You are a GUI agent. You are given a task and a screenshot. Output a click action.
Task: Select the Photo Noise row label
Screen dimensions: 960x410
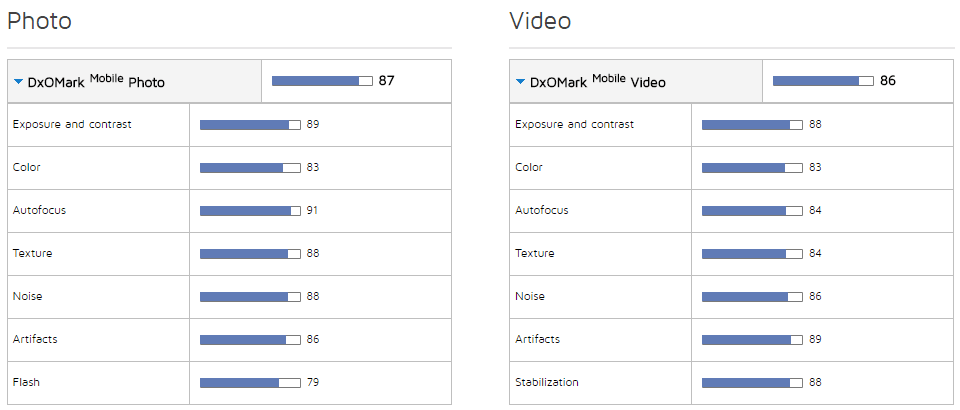point(28,297)
